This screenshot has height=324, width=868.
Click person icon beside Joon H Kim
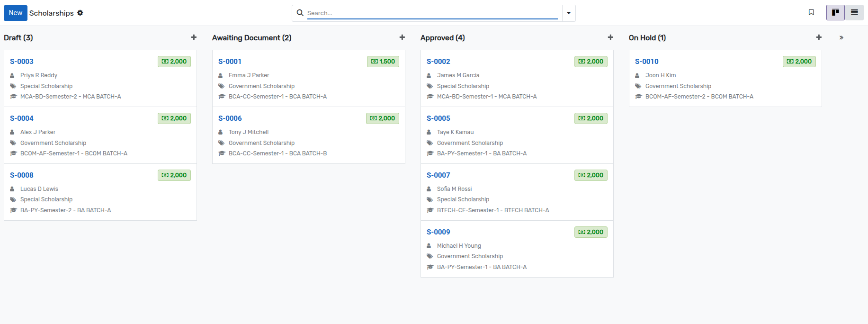tap(637, 75)
